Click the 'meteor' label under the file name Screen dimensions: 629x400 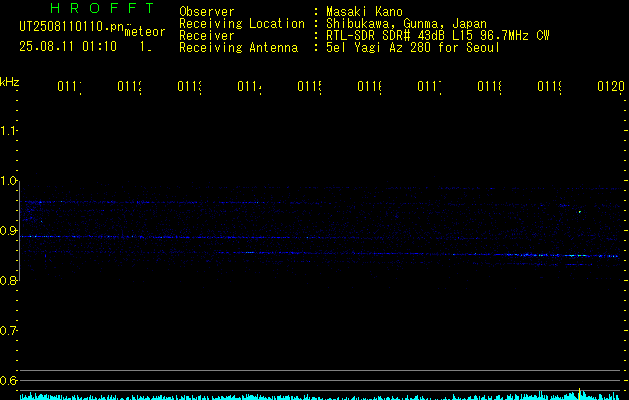(x=145, y=32)
